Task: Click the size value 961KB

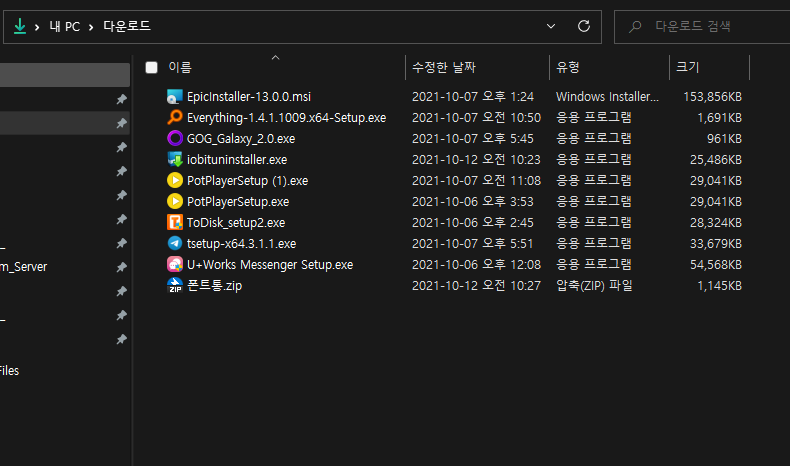Action: [x=724, y=139]
